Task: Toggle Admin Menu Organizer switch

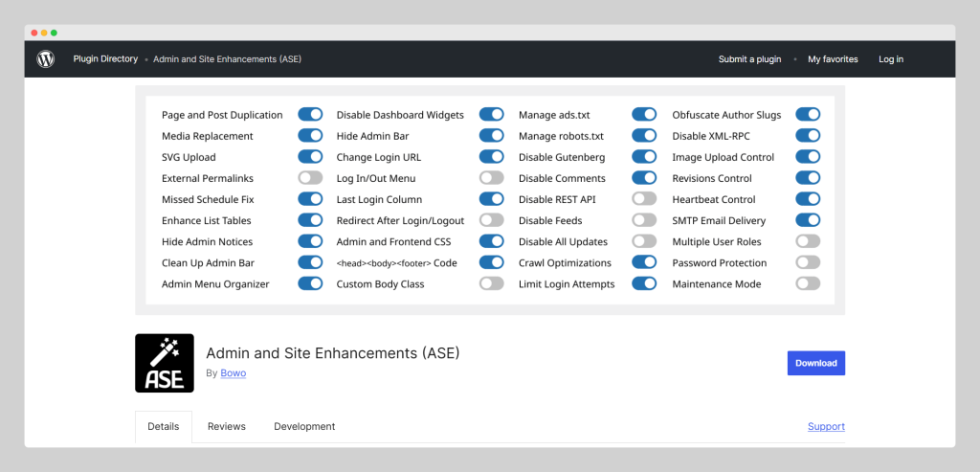Action: tap(310, 283)
